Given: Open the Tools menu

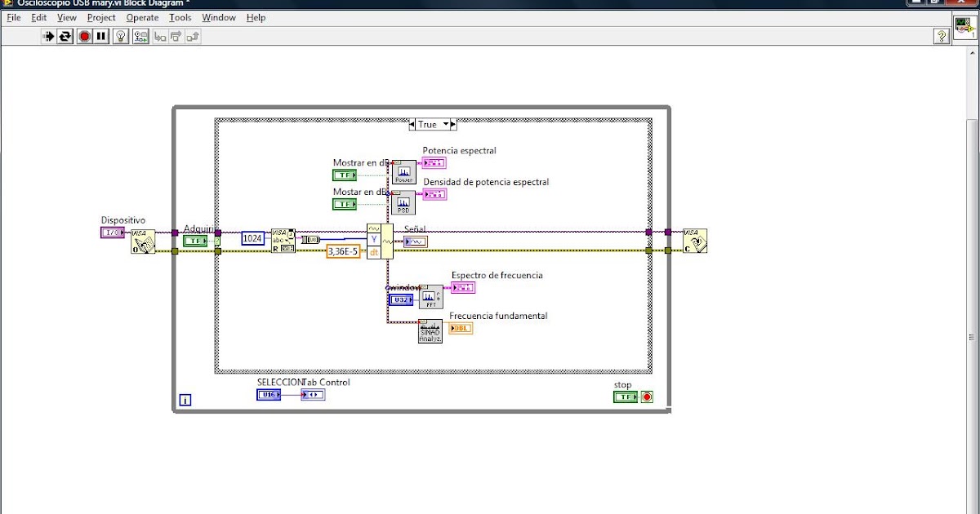Looking at the screenshot, I should click(180, 17).
